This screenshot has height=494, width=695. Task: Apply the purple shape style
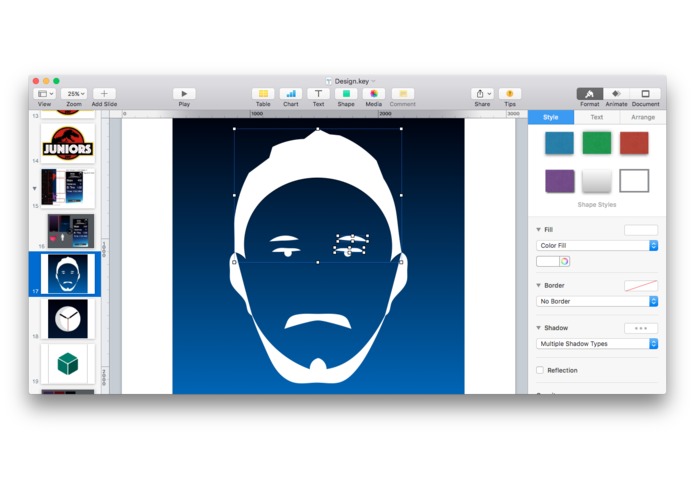pyautogui.click(x=559, y=181)
